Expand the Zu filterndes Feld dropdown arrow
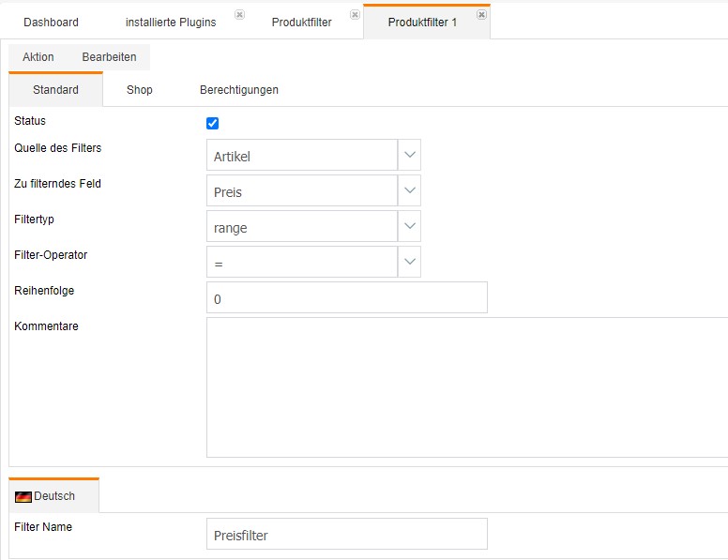Viewport: 728px width, 560px height. point(409,190)
